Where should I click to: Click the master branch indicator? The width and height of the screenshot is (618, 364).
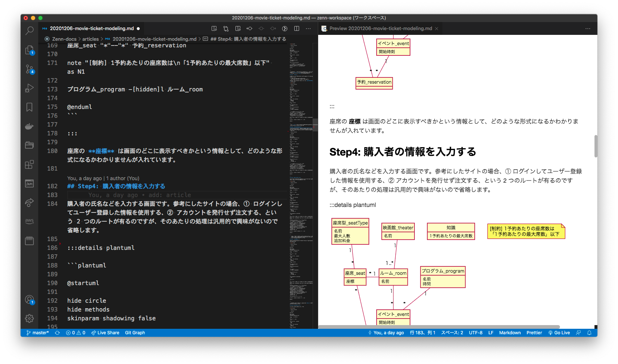[37, 333]
